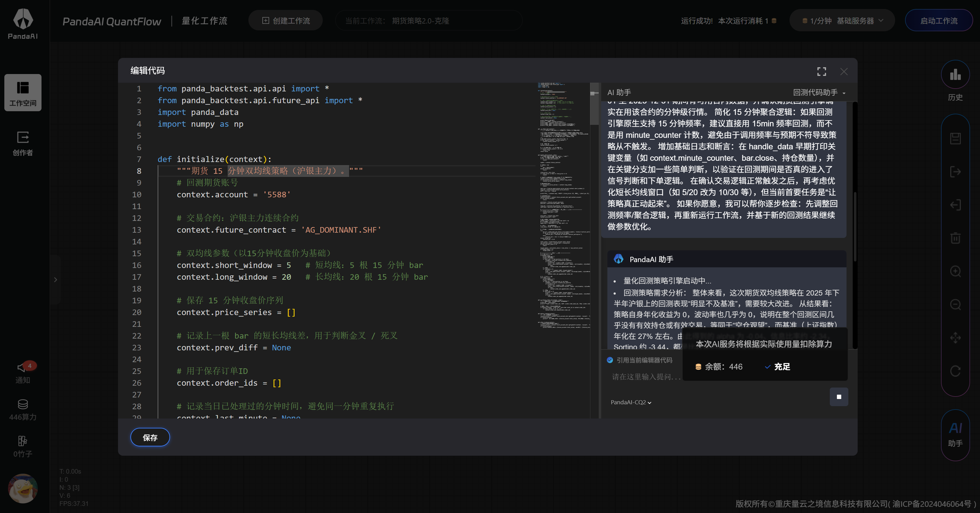Expand the collapsed left side panel arrow
This screenshot has height=513, width=980.
point(55,280)
